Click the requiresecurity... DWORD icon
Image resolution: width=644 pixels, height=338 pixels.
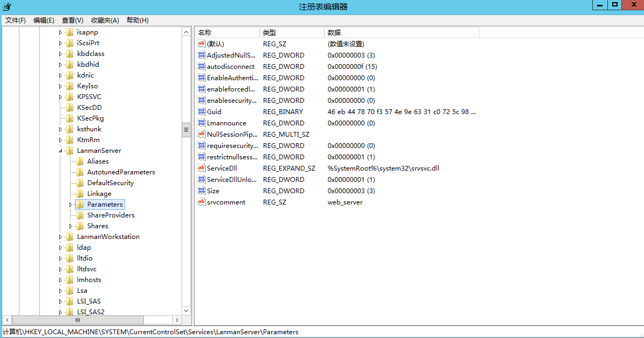pos(201,145)
